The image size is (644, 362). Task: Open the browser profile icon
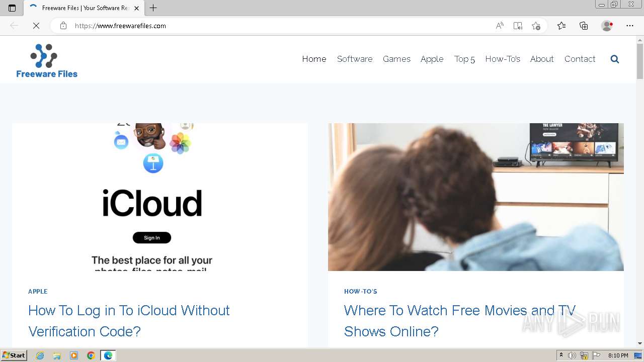tap(607, 26)
